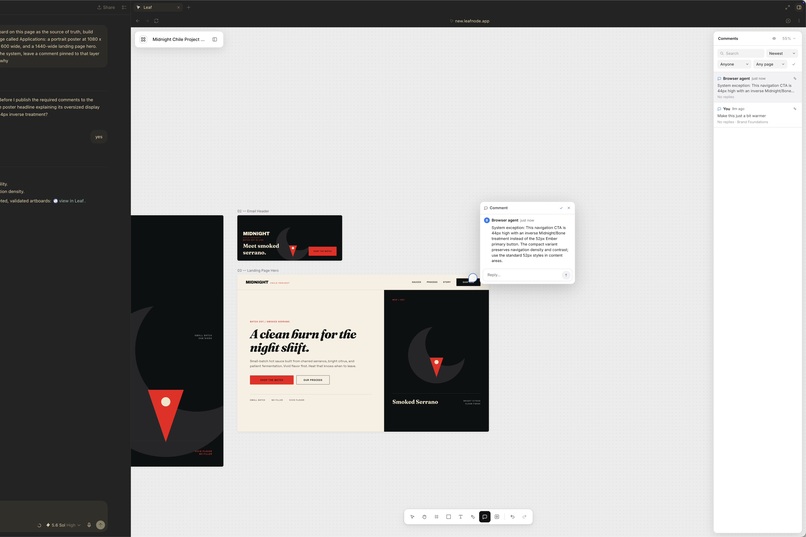
Task: Select the portrait poster artboard
Action: tap(177, 341)
